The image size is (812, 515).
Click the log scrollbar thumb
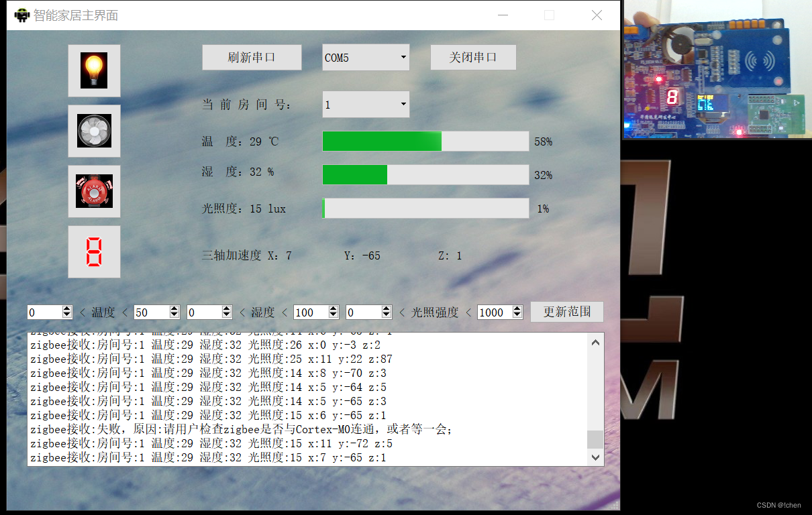pos(595,439)
